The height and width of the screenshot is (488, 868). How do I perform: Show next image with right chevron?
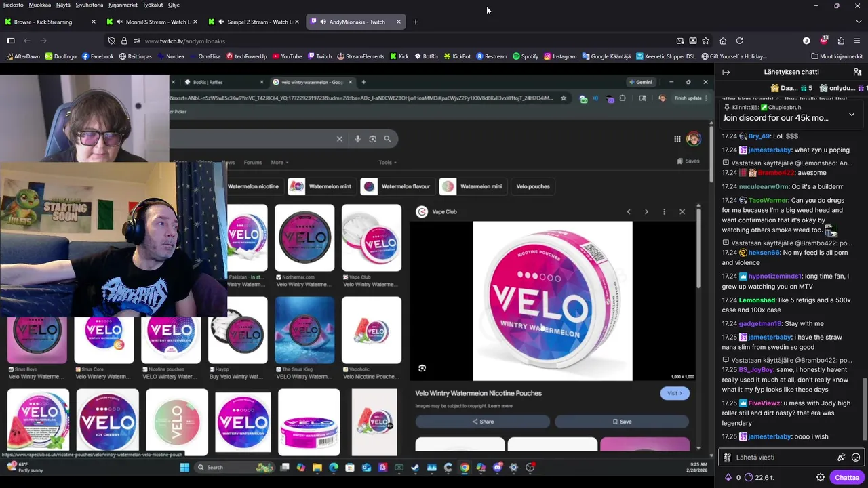[x=646, y=212]
